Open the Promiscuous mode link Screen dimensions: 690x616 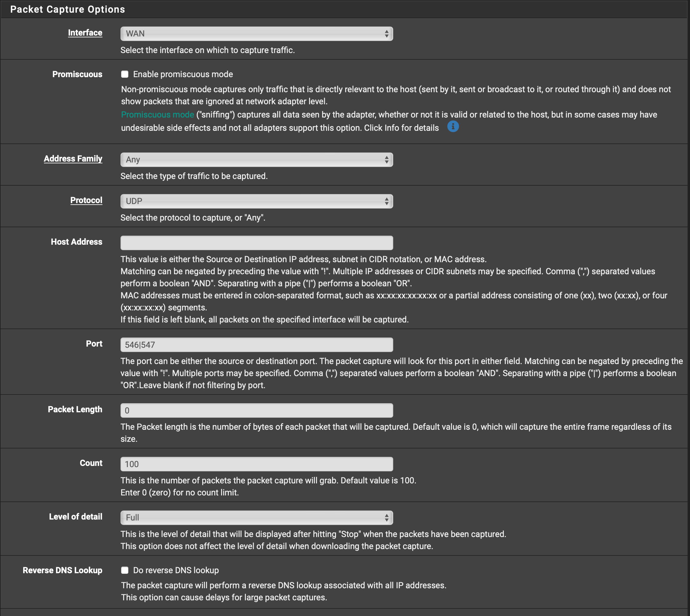157,115
